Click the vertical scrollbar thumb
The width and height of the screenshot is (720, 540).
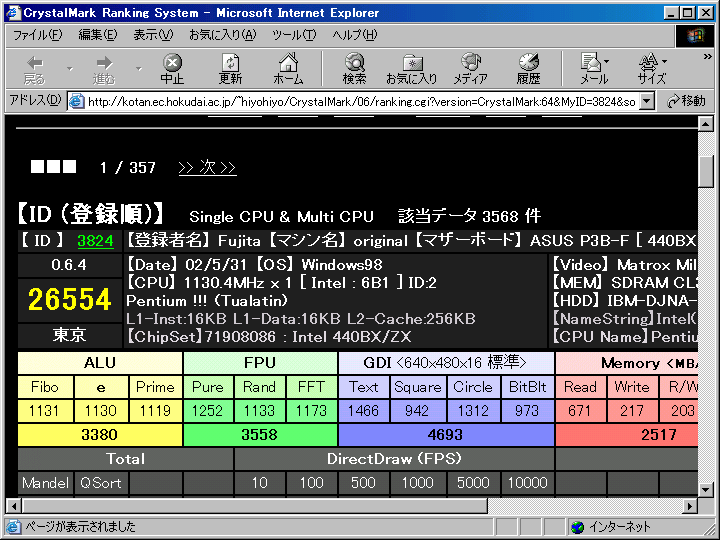[705, 172]
